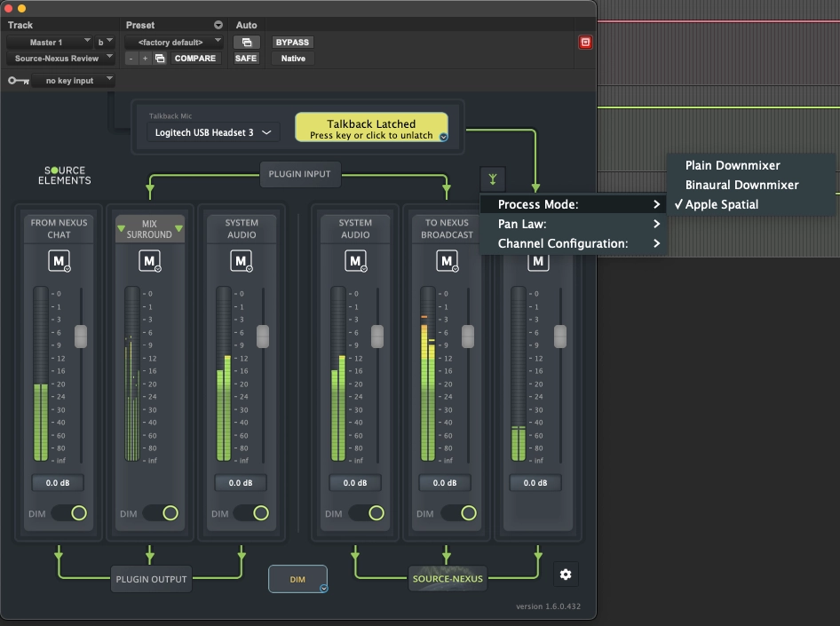
Task: Click the routing fork icon near Plugin Input
Action: pos(492,178)
